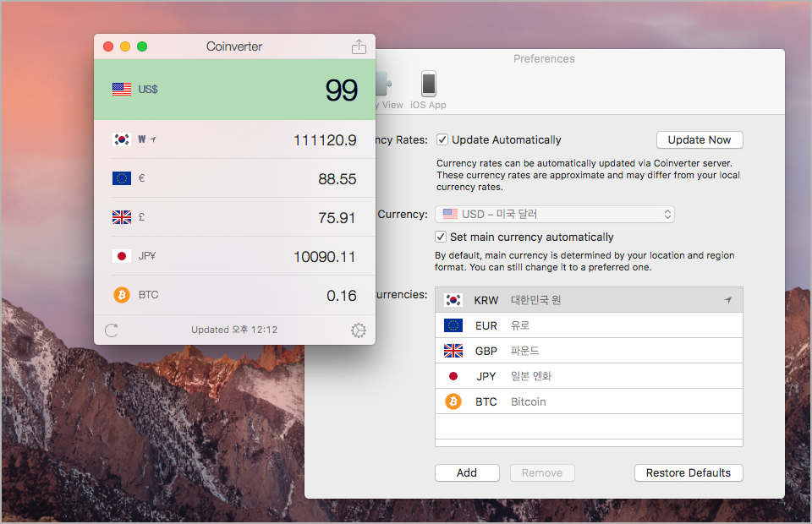
Task: Select the BTC Bitcoin row in the currencies list
Action: [589, 401]
